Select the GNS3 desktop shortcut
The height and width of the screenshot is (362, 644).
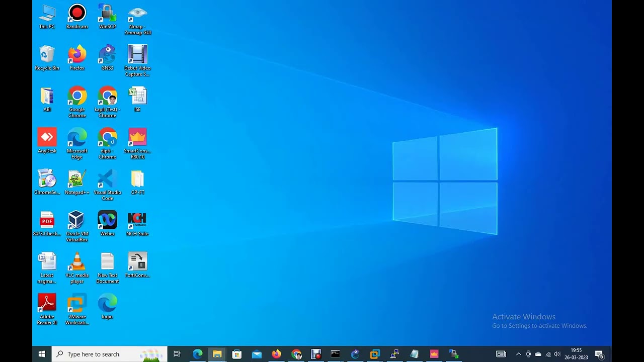click(107, 58)
